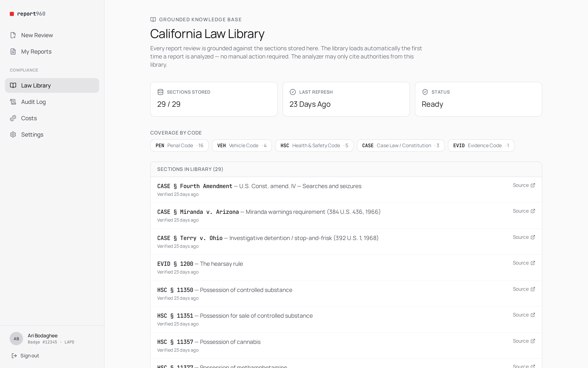Click the PEN Penal Code coverage chip

[179, 146]
